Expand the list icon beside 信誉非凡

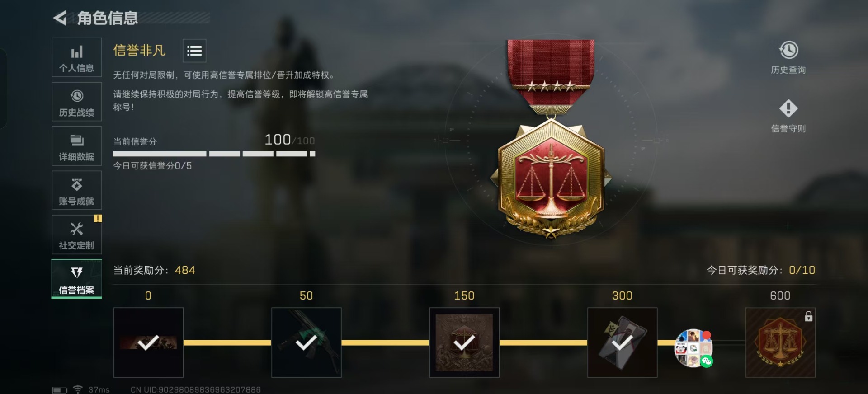pos(194,51)
